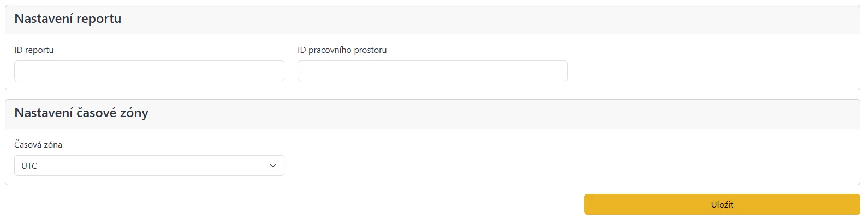Click the "ID reportu" field label
Image resolution: width=868 pixels, height=219 pixels.
(34, 50)
